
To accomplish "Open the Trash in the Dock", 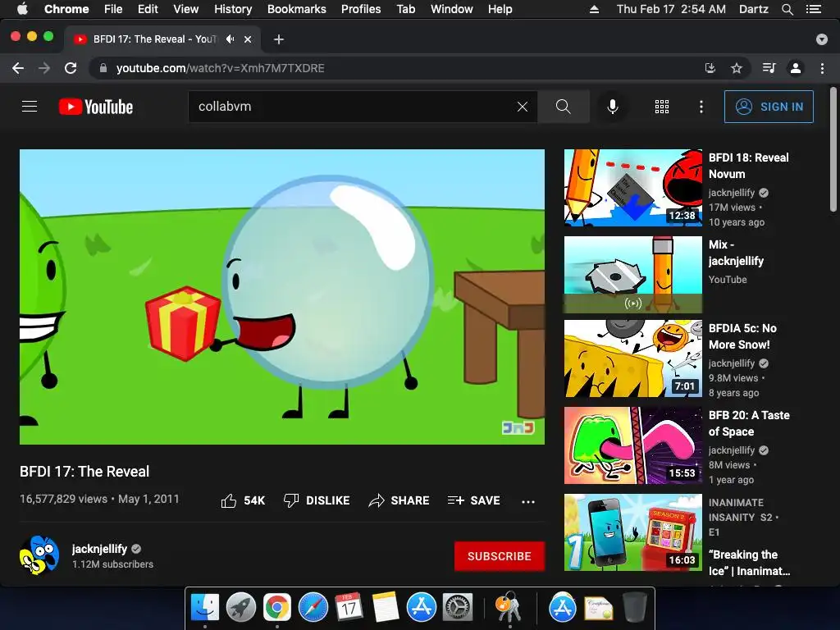I will click(635, 607).
